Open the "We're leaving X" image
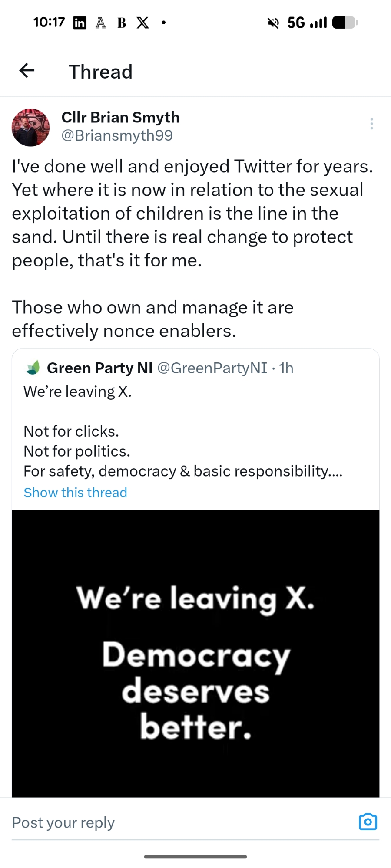 pos(195,653)
